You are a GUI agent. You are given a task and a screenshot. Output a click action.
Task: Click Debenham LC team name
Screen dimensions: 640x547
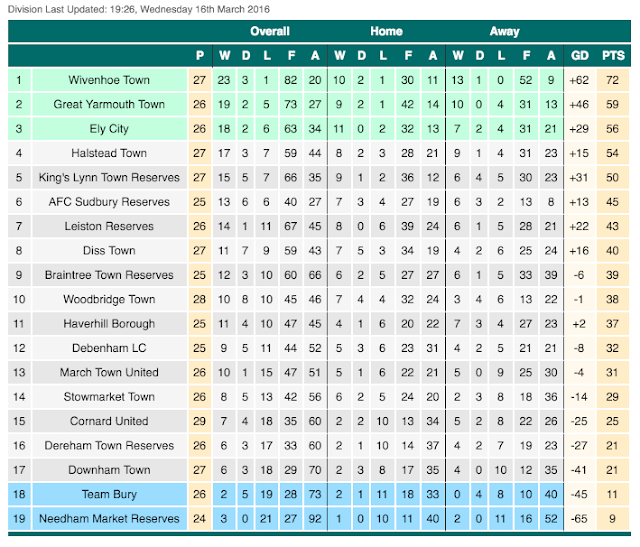pos(109,348)
